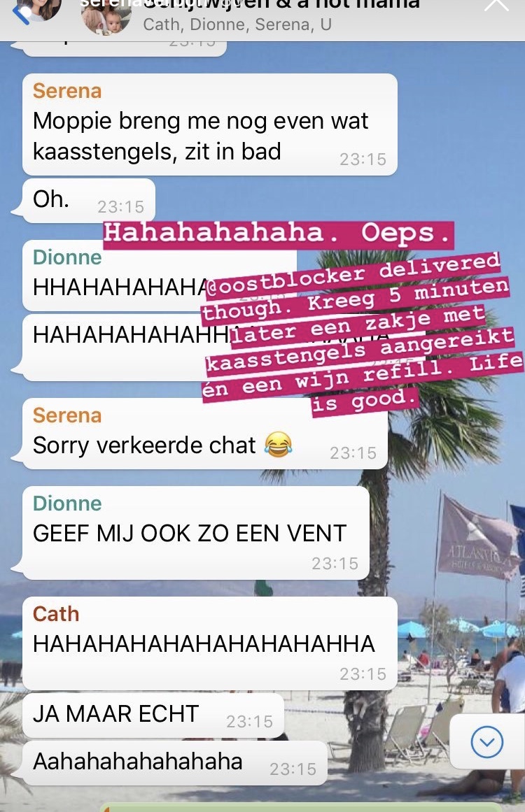Tap Dionne's name above GEEF MIJ OOK message
Screen dimensions: 525x812
point(67,504)
